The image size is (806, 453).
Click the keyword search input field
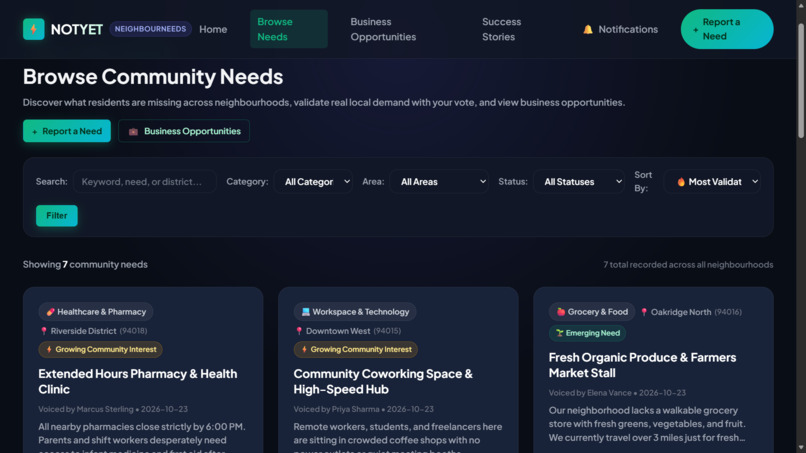click(x=145, y=182)
